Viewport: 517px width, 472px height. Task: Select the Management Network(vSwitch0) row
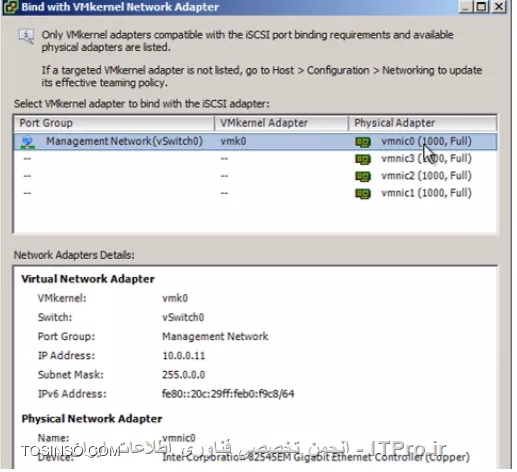tap(256, 142)
